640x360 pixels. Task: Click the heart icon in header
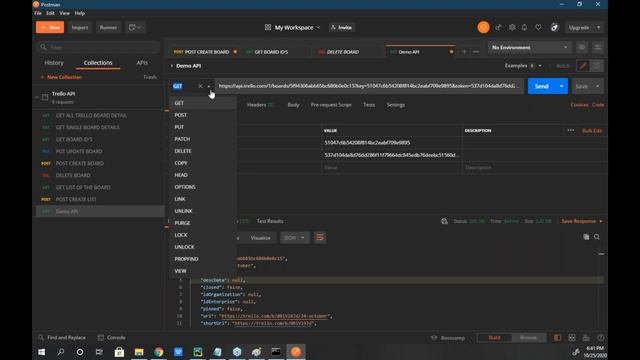(538, 27)
